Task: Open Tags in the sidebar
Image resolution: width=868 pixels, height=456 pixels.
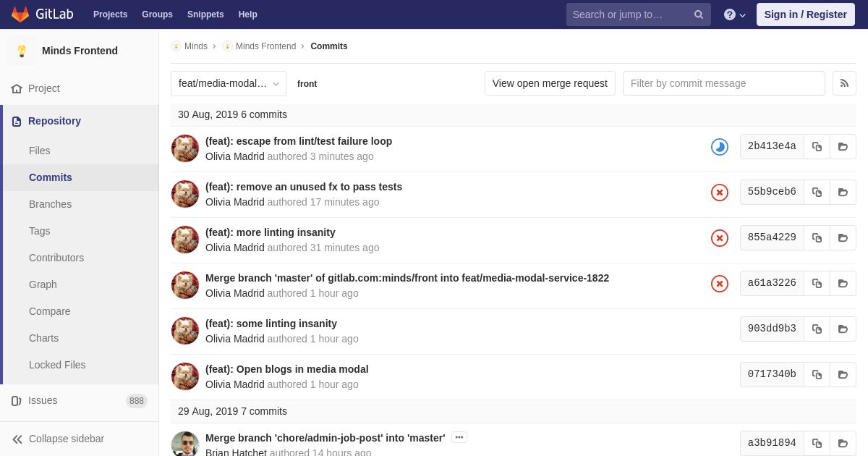Action: (x=40, y=231)
